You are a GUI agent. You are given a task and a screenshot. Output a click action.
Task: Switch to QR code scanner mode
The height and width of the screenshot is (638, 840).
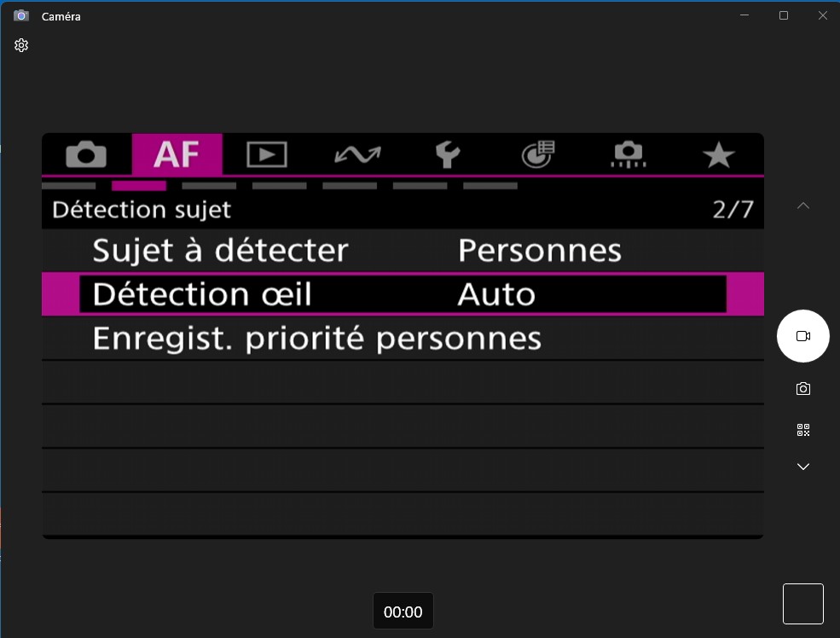coord(802,430)
